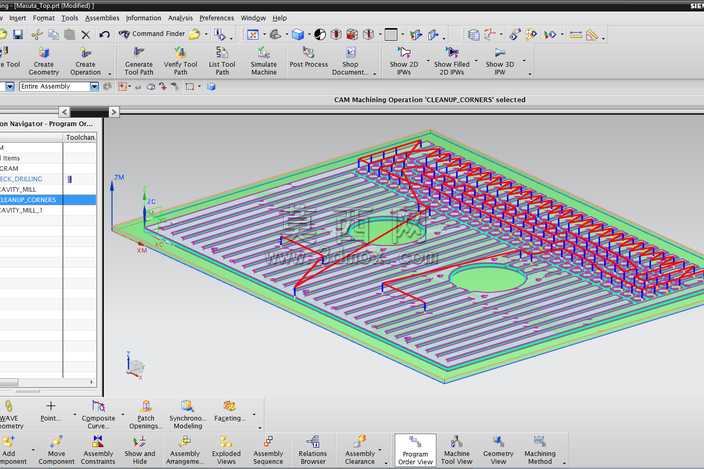The width and height of the screenshot is (704, 469).
Task: Click Show Filled 2D IPWs
Action: coord(452,61)
